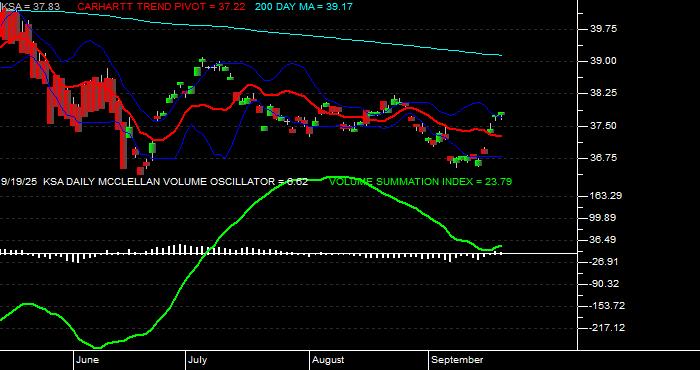This screenshot has width=700, height=370.
Task: Click the August month marker
Action: click(x=328, y=360)
